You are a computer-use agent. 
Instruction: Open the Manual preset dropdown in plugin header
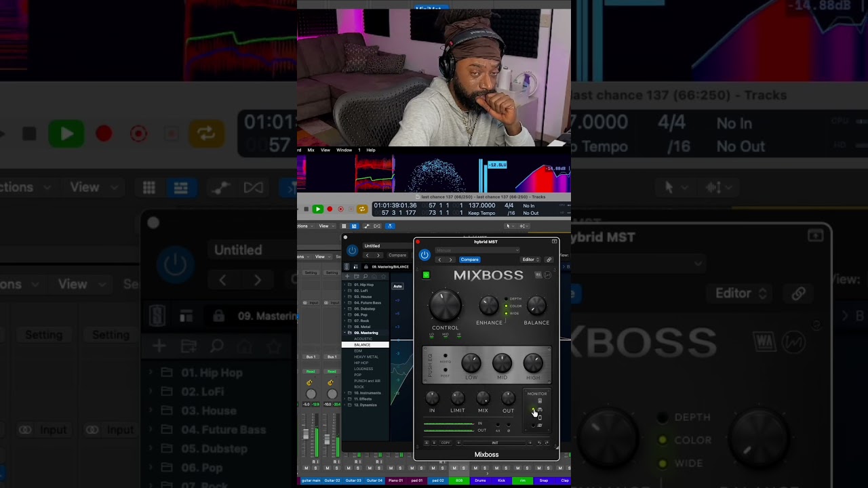pyautogui.click(x=477, y=250)
